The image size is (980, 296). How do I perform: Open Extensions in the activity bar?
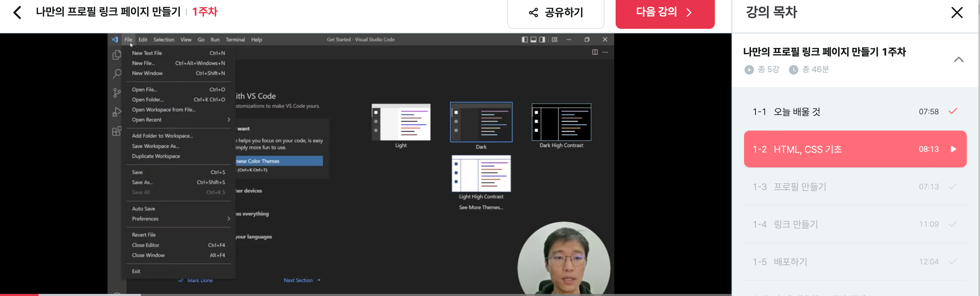pos(117,131)
